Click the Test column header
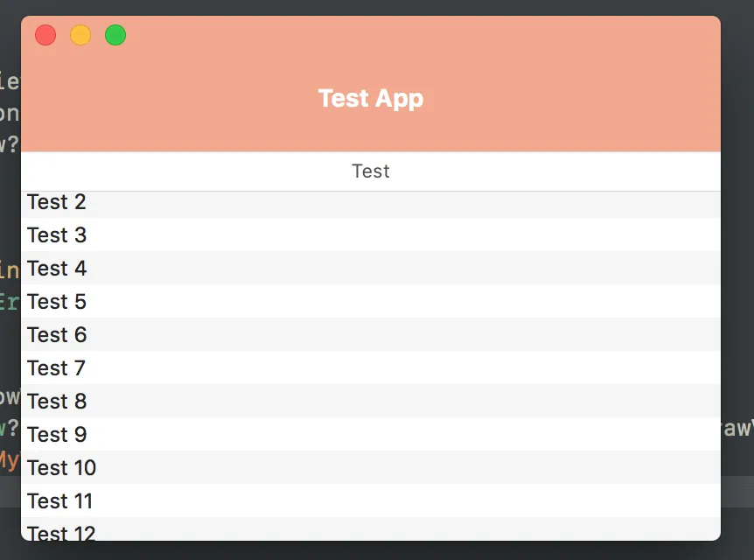Image resolution: width=754 pixels, height=560 pixels. [x=371, y=171]
